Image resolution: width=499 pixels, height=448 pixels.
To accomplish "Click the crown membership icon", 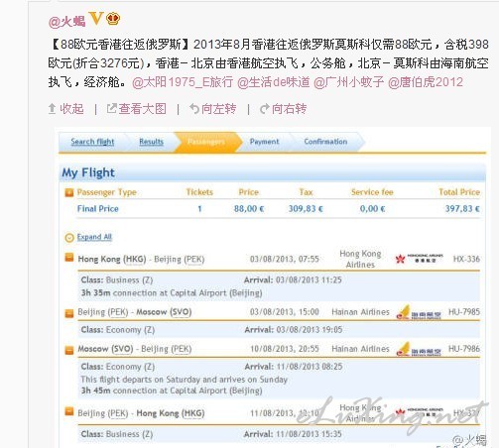I will click(113, 19).
